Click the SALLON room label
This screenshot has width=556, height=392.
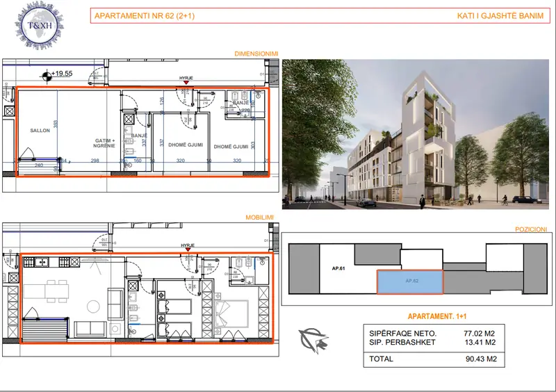point(40,131)
